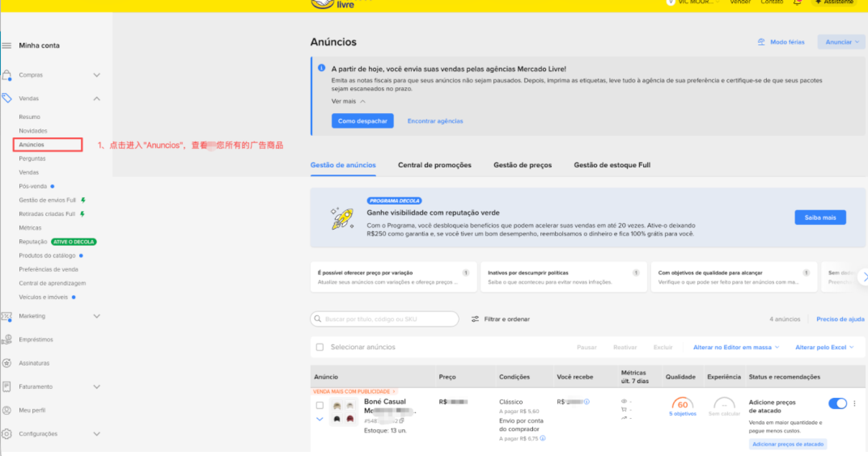Tick the Boné Casual listing checkbox

pos(320,405)
